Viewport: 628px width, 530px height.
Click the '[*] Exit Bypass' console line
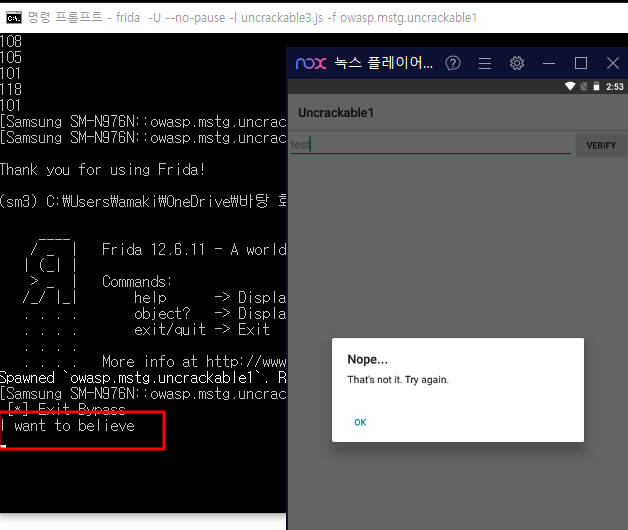pos(66,409)
